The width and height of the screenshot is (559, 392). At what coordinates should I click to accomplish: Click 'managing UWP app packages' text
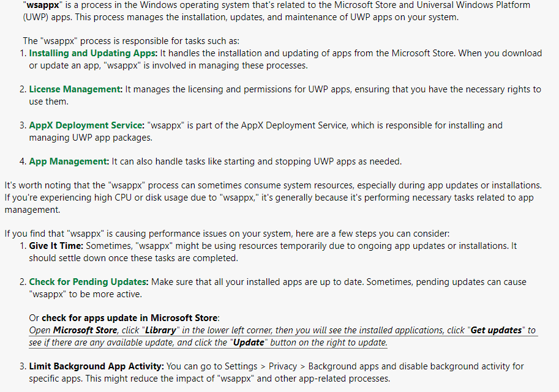(x=91, y=138)
